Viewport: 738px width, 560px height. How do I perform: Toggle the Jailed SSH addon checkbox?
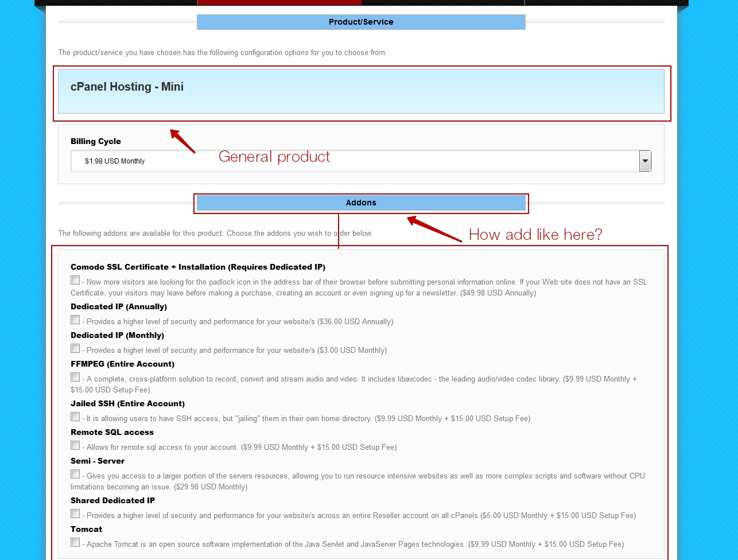75,417
